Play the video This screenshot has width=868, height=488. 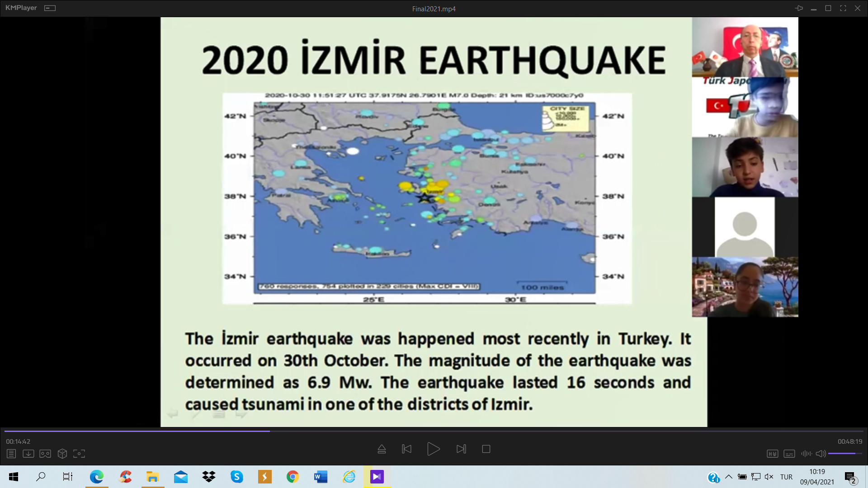(433, 449)
